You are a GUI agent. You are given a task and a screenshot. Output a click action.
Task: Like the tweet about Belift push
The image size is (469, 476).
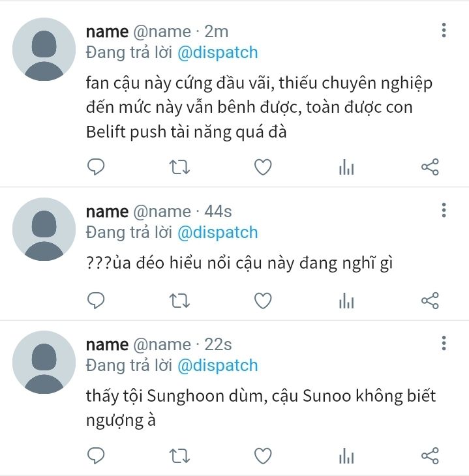263,167
